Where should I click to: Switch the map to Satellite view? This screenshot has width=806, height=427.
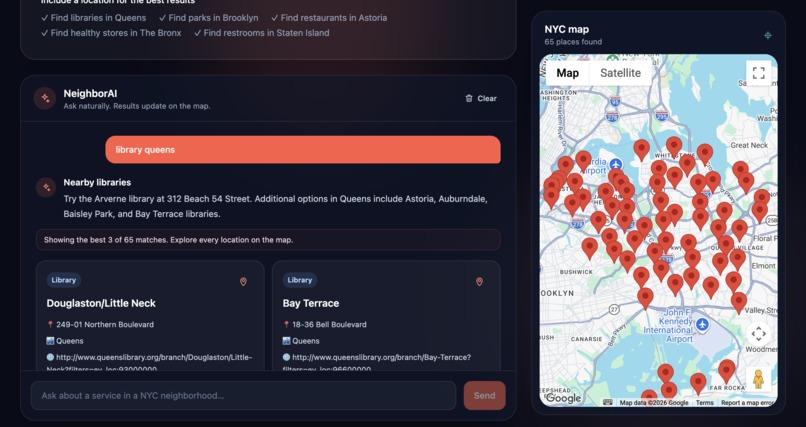(620, 73)
